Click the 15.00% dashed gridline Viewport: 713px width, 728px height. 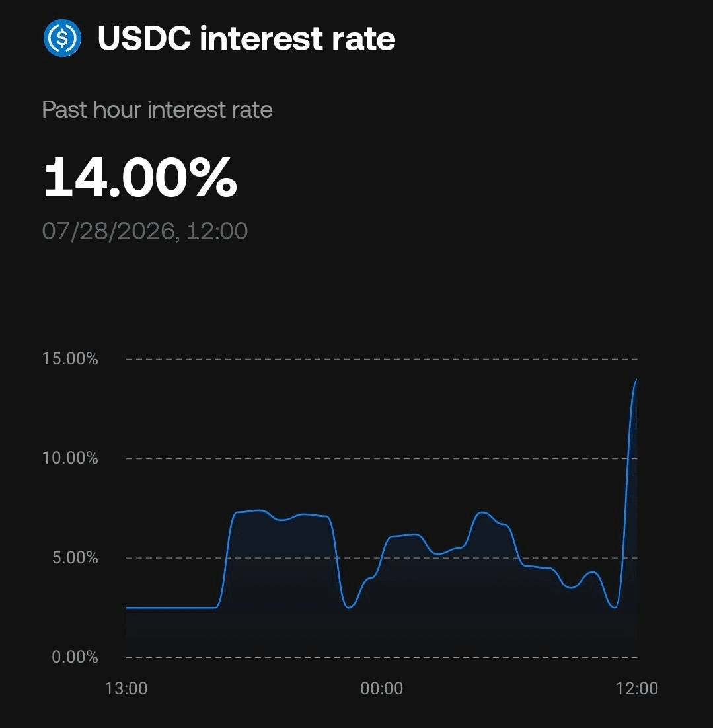tap(382, 359)
